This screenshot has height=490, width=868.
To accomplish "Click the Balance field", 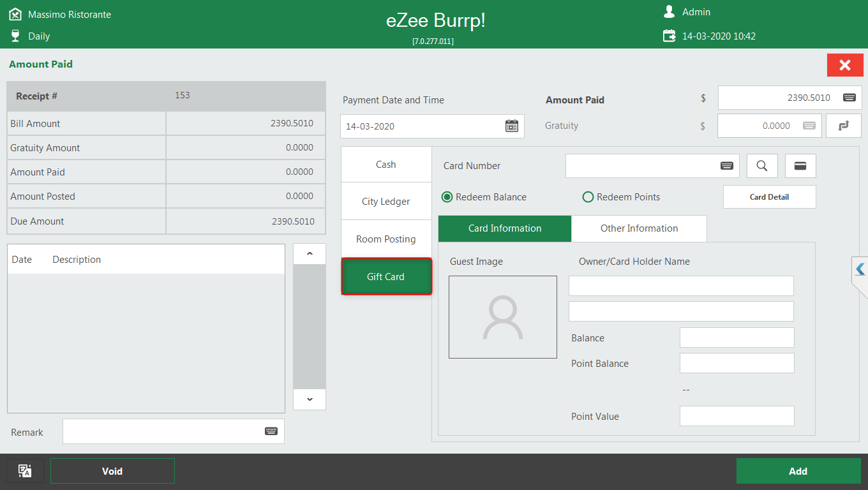I will [x=737, y=338].
